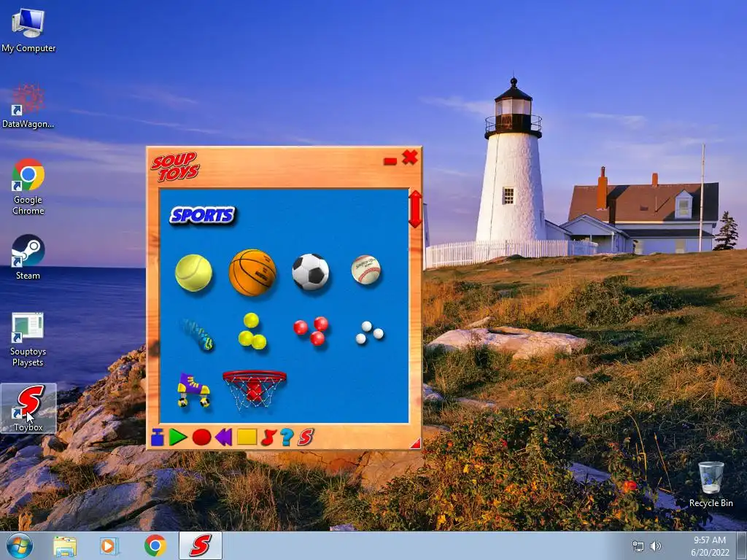This screenshot has width=747, height=560.
Task: Click the SPORTS category heading
Action: coord(203,216)
